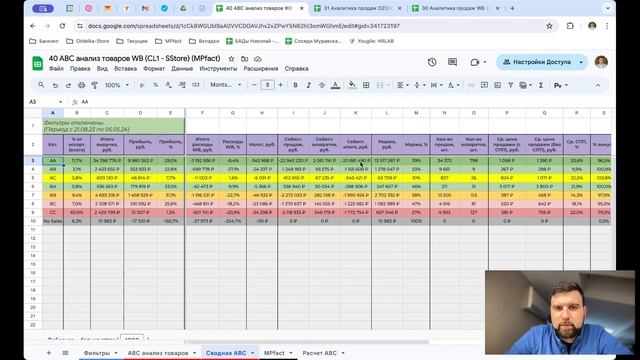Open the Данные menu

(182, 69)
